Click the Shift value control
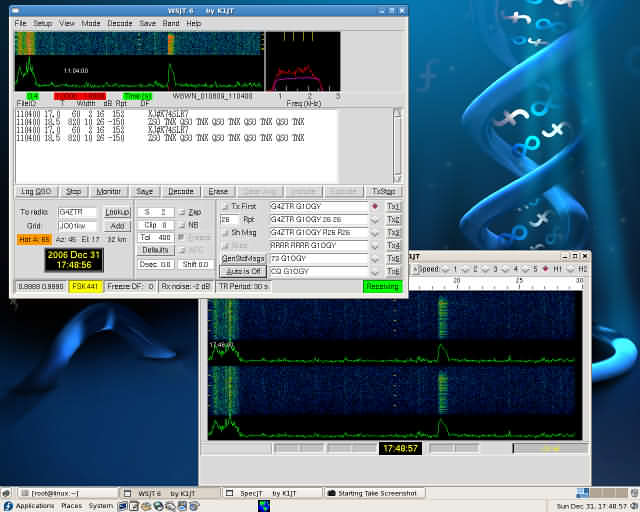 pos(196,265)
